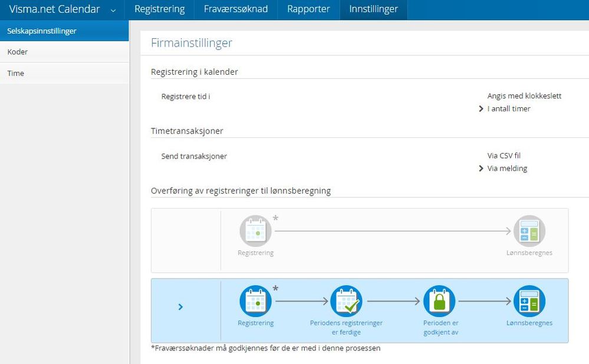This screenshot has width=589, height=364.
Task: Click the 'Periodens registreringer er ferdige' checkmark icon
Action: [346, 301]
